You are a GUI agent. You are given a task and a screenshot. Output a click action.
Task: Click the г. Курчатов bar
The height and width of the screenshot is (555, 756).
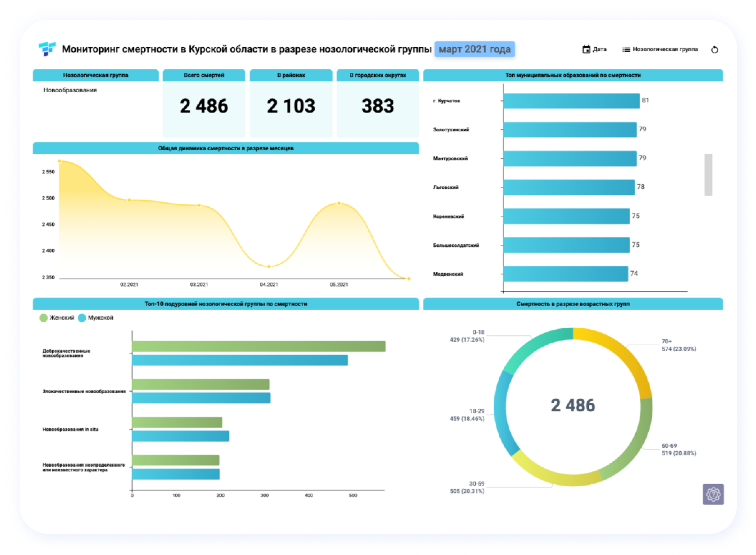(571, 101)
